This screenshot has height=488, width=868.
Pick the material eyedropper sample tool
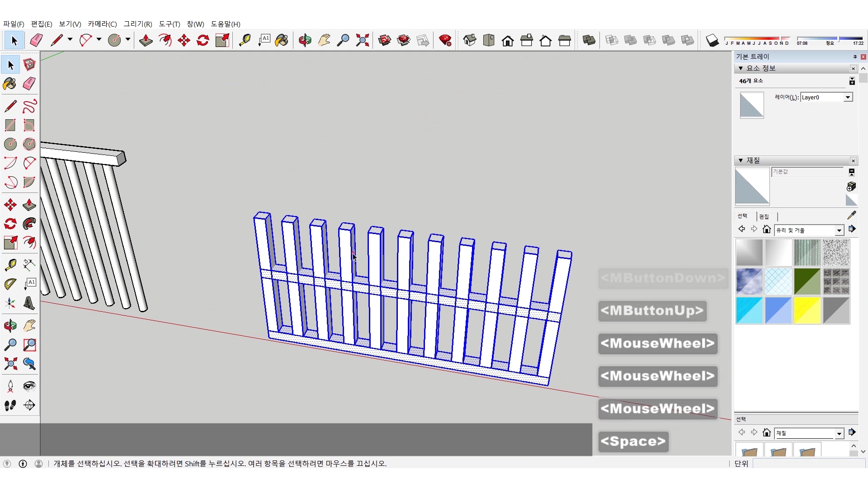851,215
